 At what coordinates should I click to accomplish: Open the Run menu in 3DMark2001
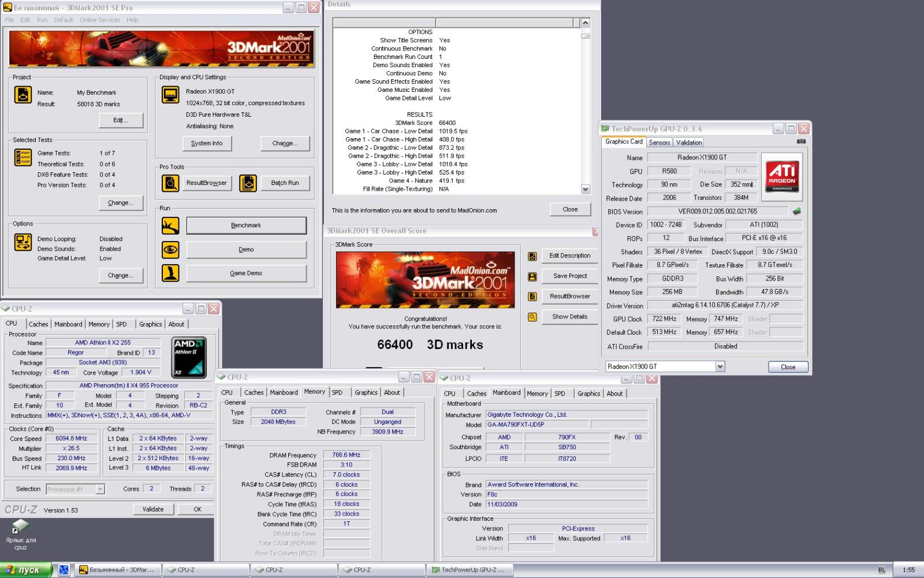pos(42,20)
